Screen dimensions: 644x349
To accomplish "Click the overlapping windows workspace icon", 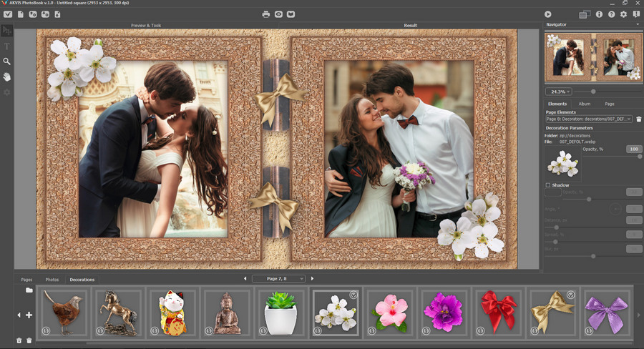I will pos(585,14).
